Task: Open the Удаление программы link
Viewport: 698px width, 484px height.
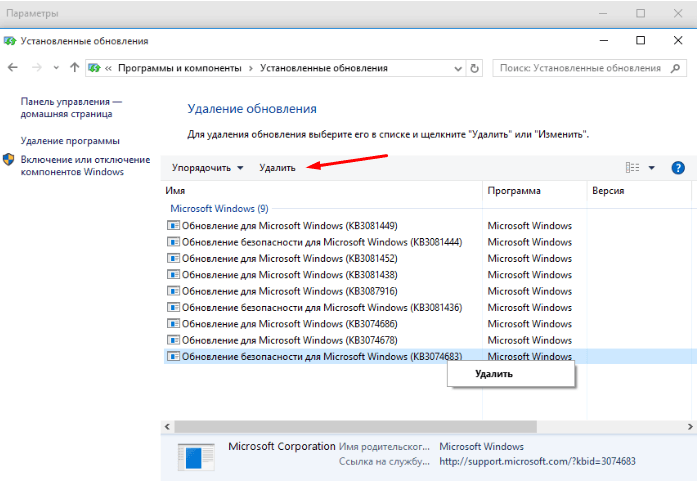Action: point(70,141)
